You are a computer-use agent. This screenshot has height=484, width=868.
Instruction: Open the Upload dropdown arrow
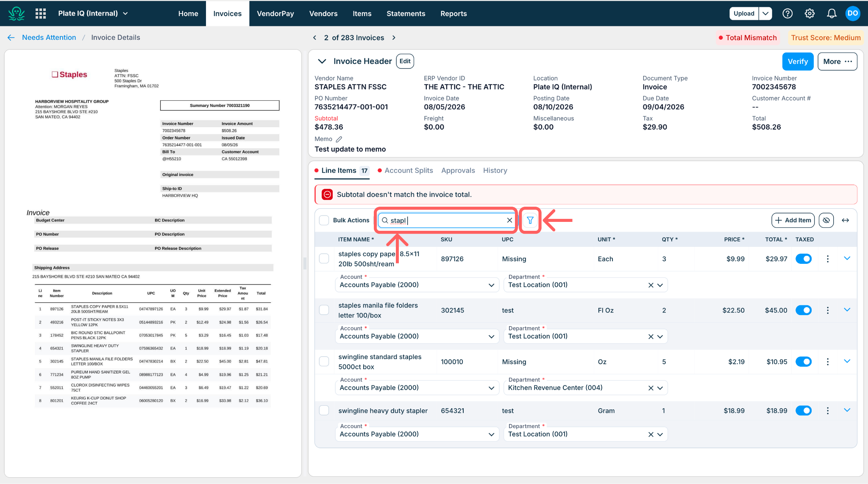point(765,14)
